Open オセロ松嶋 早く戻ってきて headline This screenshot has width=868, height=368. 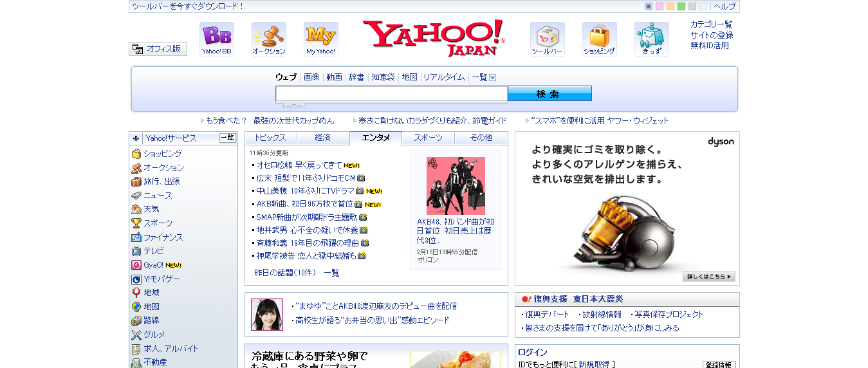(299, 165)
